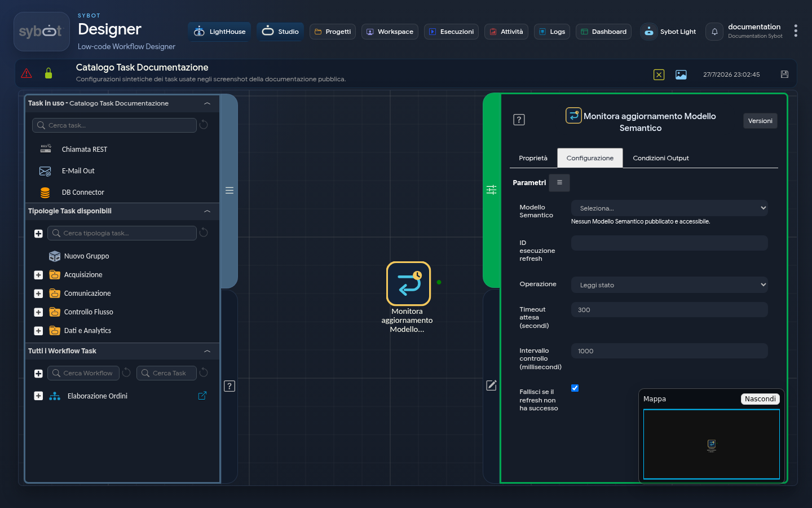
Task: Open the Operazione dropdown showing Leggi stato
Action: pos(669,284)
